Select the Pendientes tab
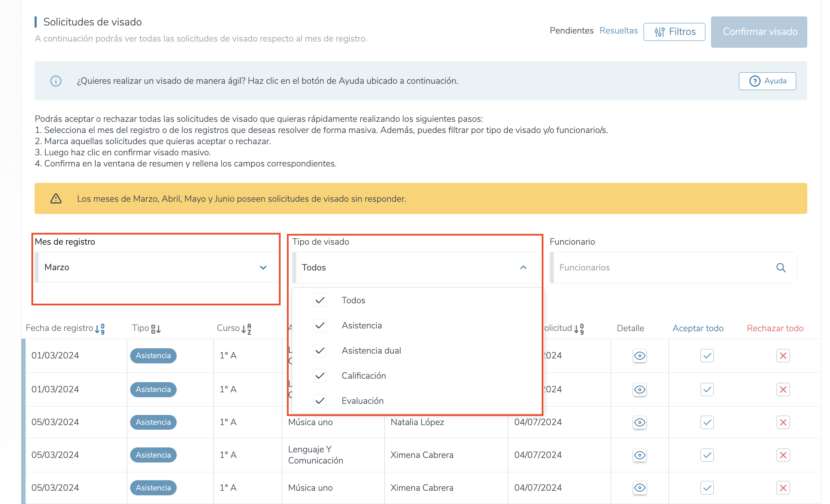 point(571,31)
